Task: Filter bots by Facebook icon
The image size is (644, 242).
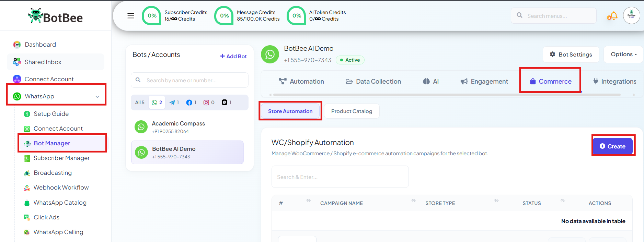Action: point(191,102)
